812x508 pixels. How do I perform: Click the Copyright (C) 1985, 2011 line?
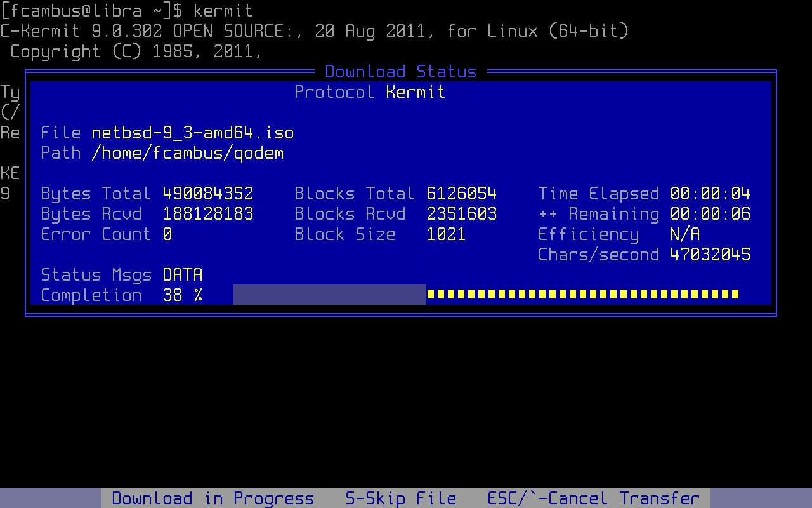click(x=137, y=51)
